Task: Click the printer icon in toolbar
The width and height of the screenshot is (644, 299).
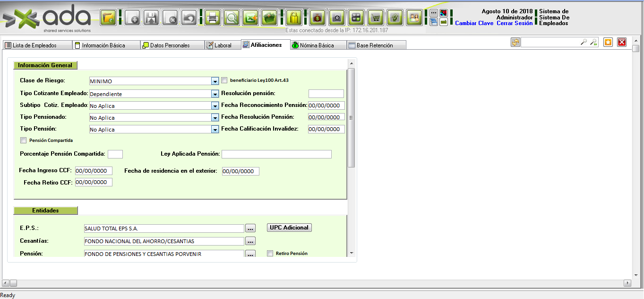Action: point(212,18)
